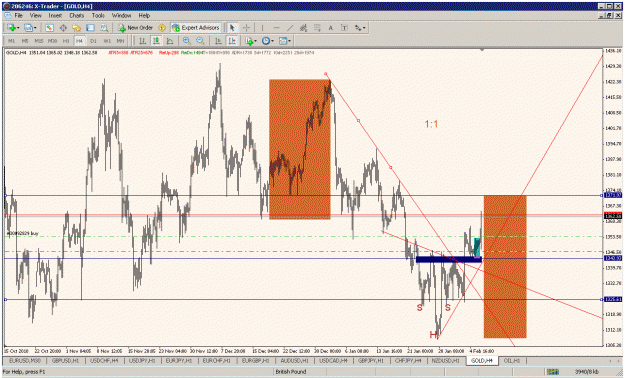The width and height of the screenshot is (625, 378).
Task: Click the New Order button
Action: [x=136, y=28]
